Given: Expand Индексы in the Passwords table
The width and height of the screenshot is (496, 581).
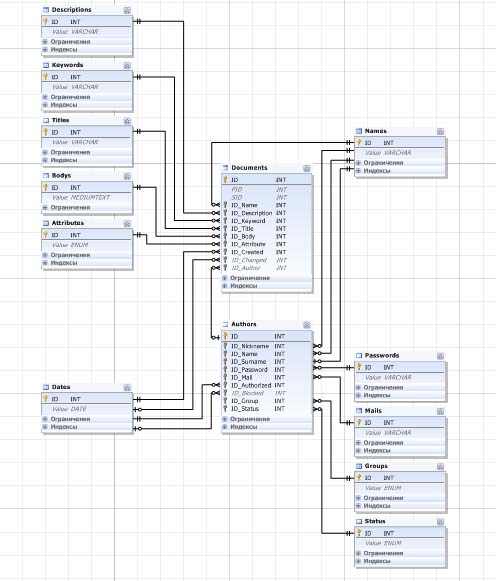Looking at the screenshot, I should (x=358, y=395).
